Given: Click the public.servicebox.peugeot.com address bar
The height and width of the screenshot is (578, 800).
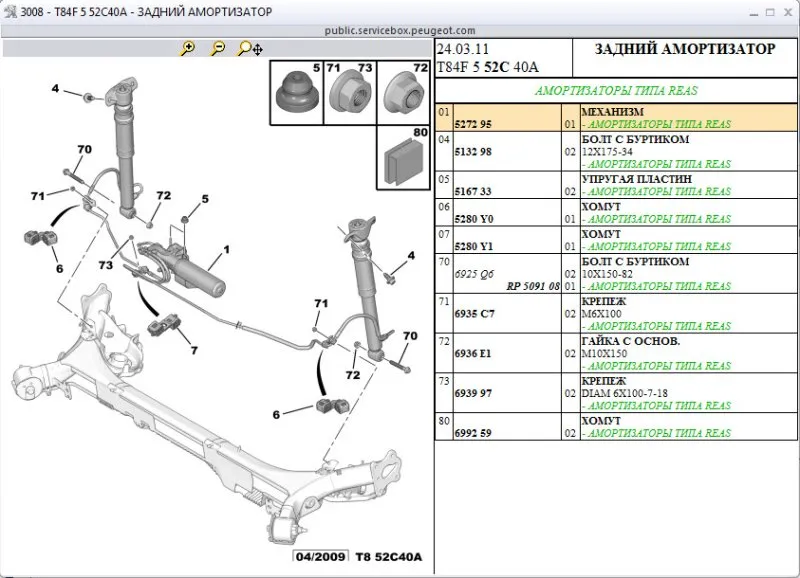Looking at the screenshot, I should [x=400, y=31].
